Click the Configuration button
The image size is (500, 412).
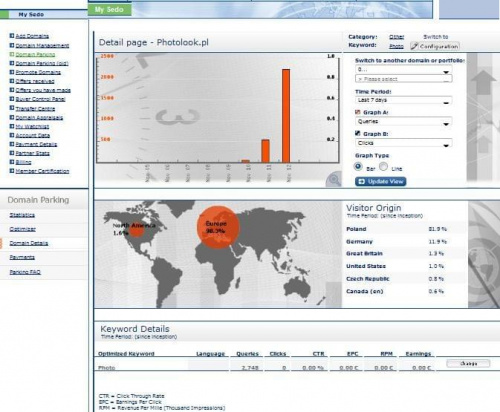pos(435,46)
